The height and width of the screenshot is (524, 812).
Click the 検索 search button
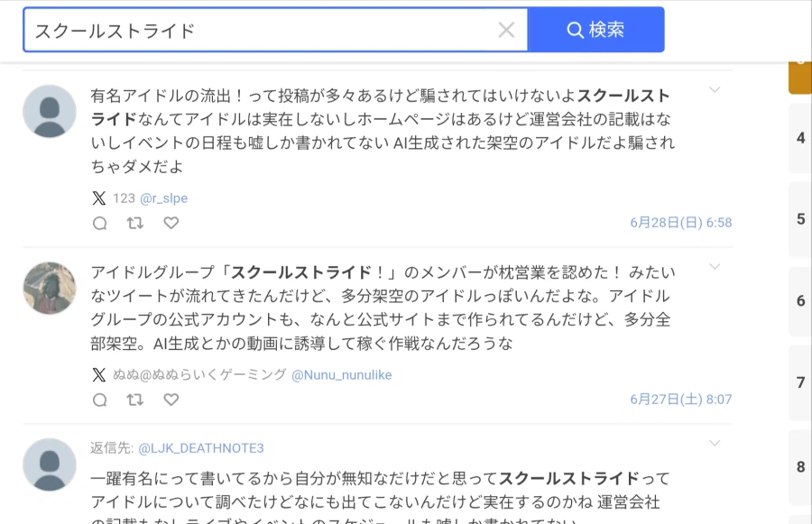pyautogui.click(x=595, y=30)
